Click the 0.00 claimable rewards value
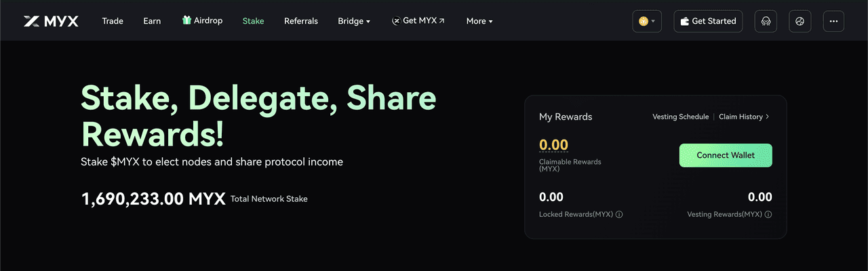This screenshot has height=271, width=868. (x=553, y=145)
